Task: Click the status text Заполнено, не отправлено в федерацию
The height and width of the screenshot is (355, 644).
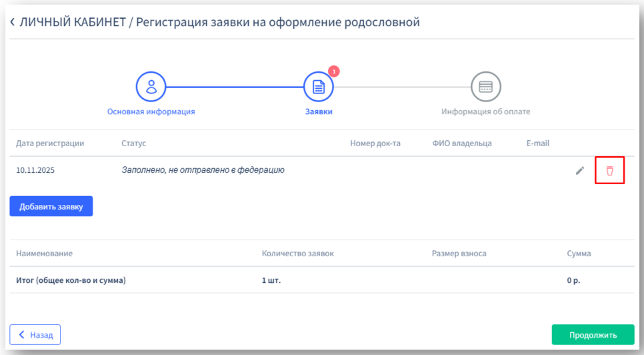Action: point(203,170)
